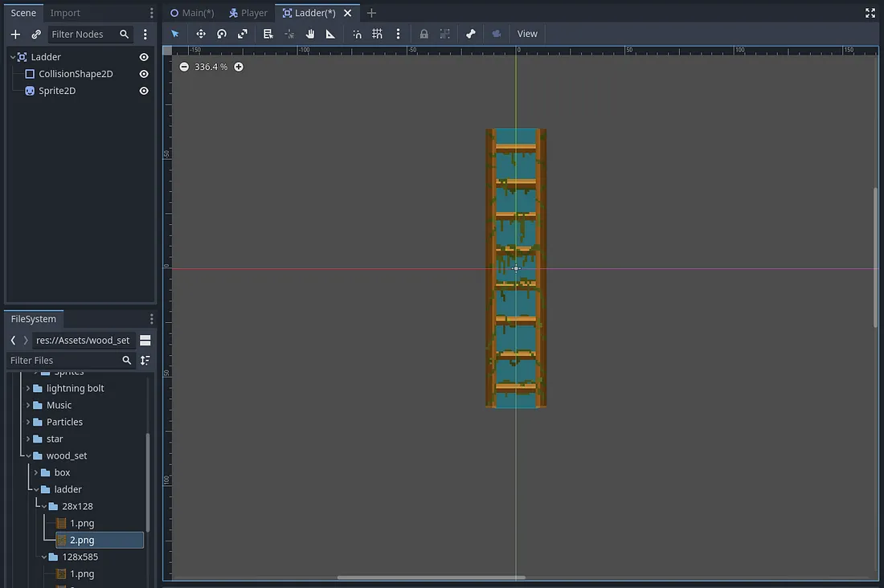Open FileSystem dock options menu

[151, 319]
